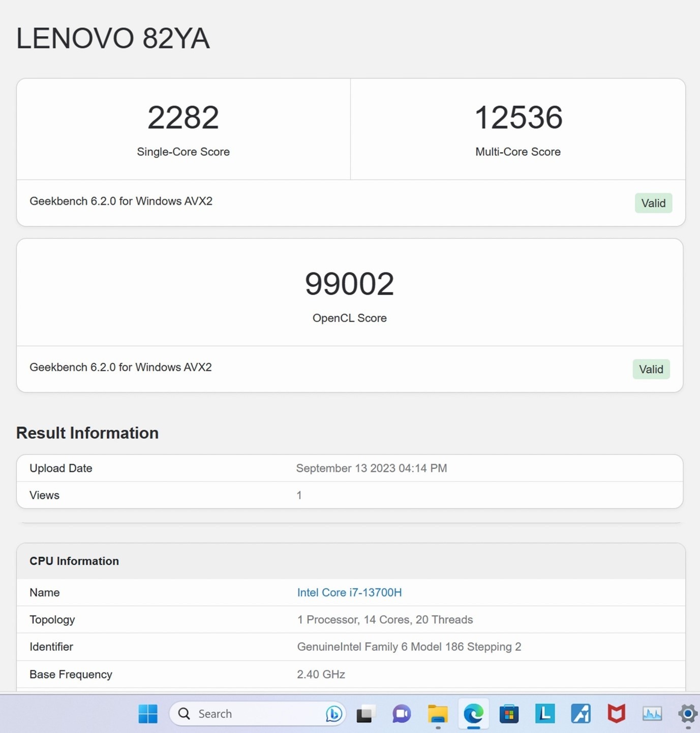The image size is (700, 733).
Task: Select the 2282 single-core score value
Action: point(184,118)
